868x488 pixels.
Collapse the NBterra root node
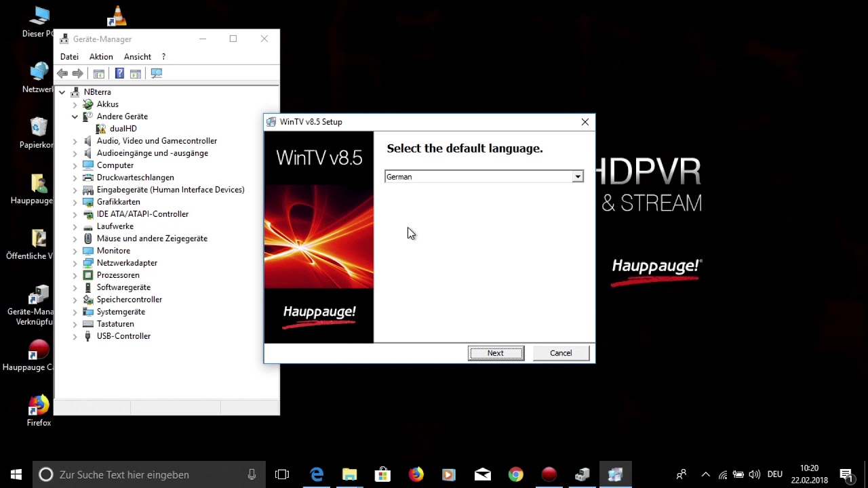(x=62, y=92)
